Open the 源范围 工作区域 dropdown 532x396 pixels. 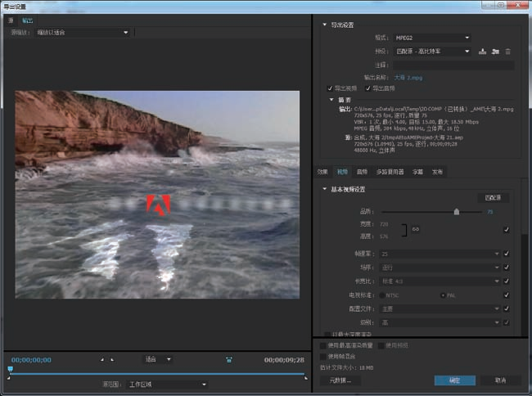169,384
